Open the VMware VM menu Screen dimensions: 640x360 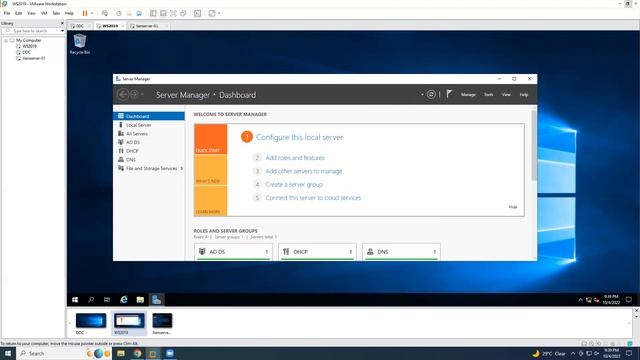(44, 13)
